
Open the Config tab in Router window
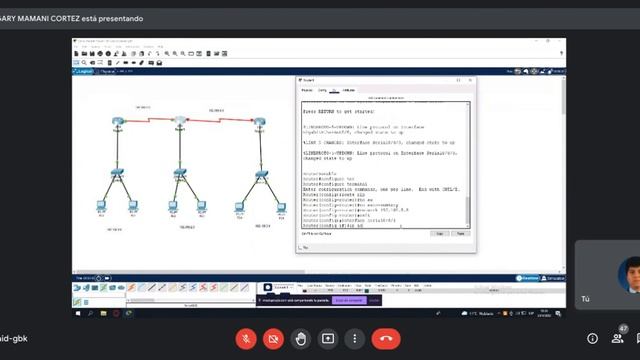[322, 90]
